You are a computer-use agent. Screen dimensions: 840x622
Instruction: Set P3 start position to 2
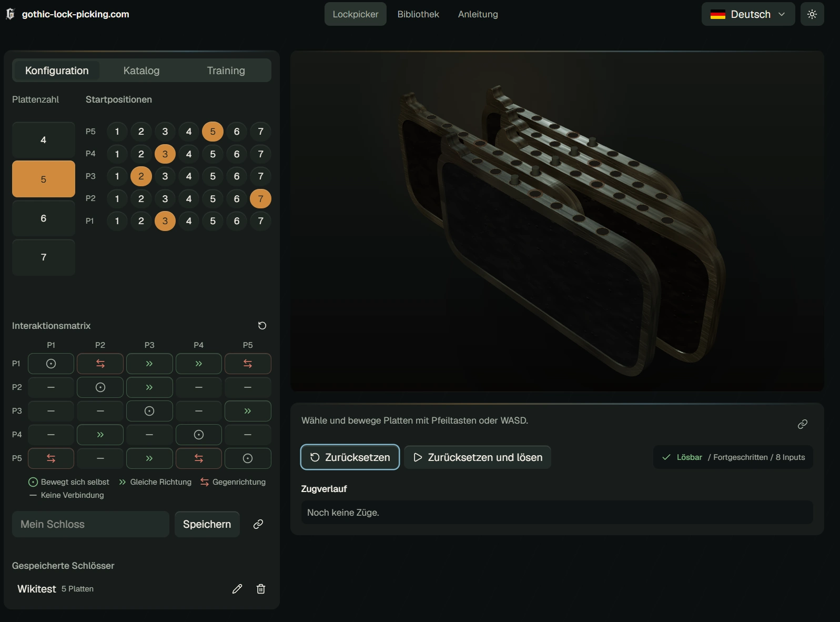[x=141, y=176]
